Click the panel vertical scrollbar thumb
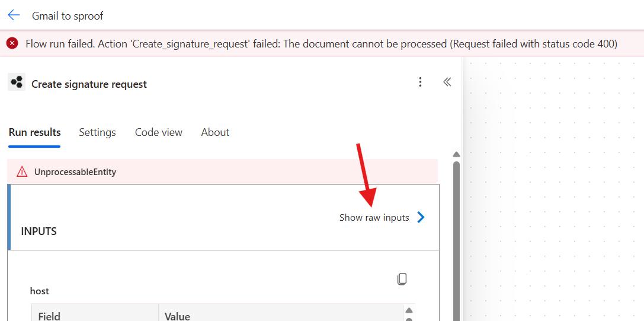Screen dimensions: 644x321 (456, 241)
